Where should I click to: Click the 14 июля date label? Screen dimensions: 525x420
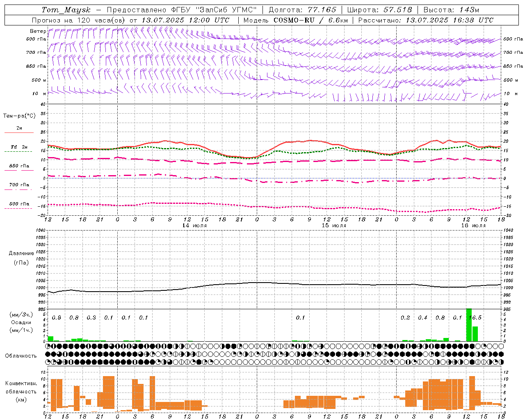click(x=194, y=226)
